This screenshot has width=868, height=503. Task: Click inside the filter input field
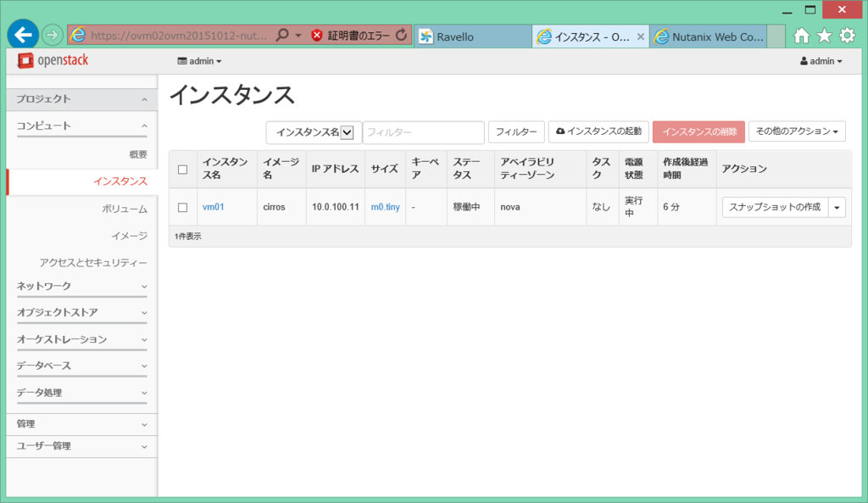pos(423,132)
